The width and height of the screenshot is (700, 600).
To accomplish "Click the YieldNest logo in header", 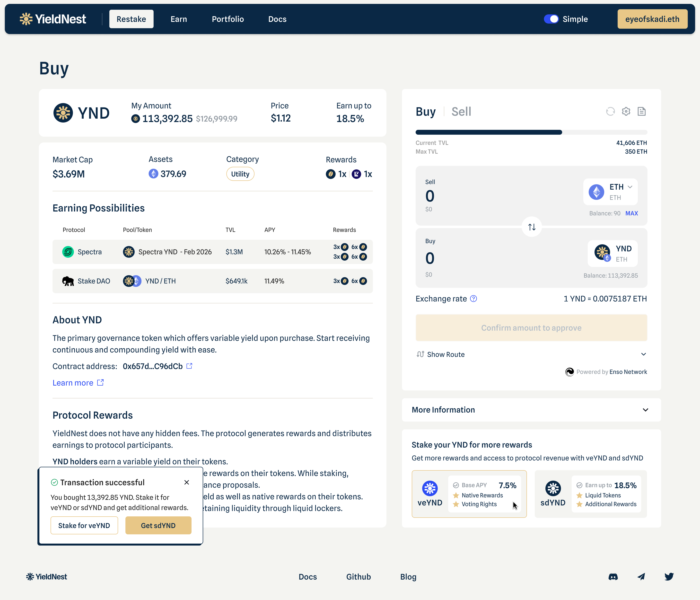I will (53, 19).
